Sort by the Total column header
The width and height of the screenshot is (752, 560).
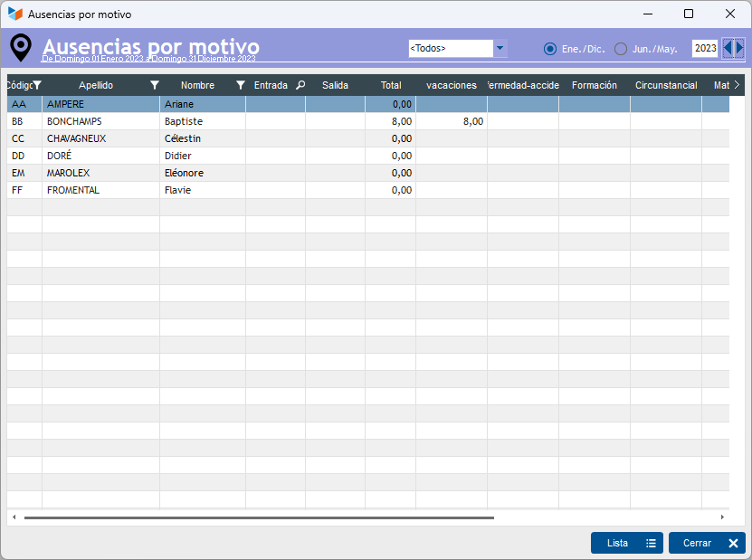391,85
